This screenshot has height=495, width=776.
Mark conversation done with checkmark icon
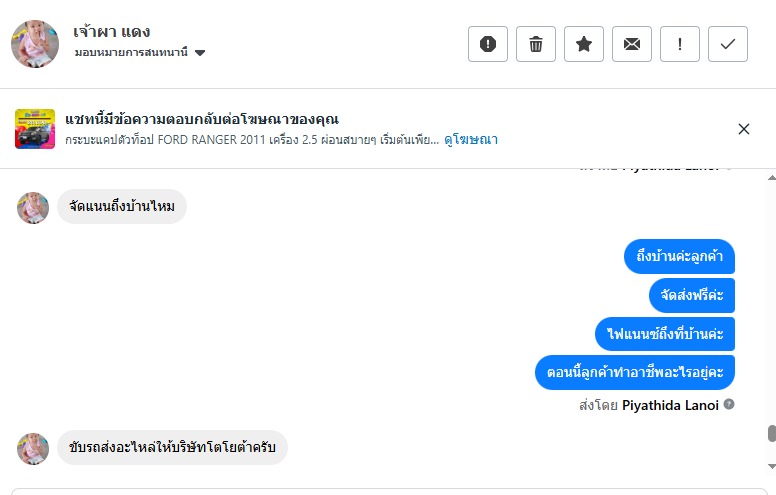(x=728, y=44)
